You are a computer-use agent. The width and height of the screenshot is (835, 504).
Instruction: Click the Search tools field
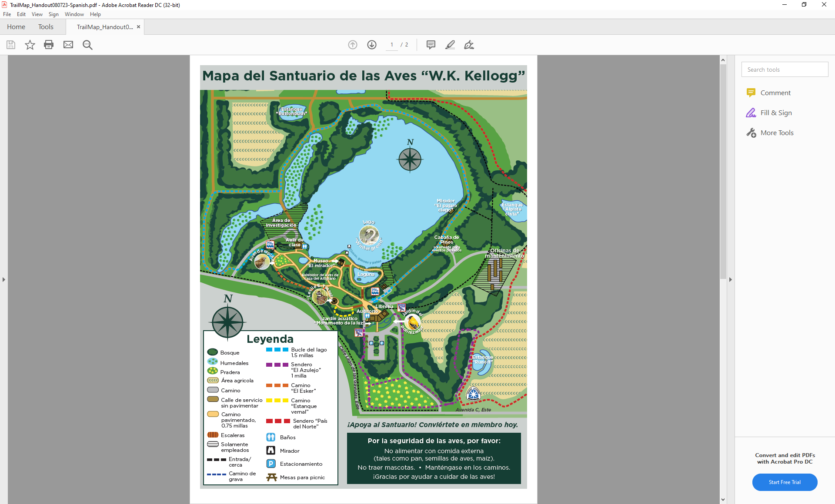[x=785, y=70]
